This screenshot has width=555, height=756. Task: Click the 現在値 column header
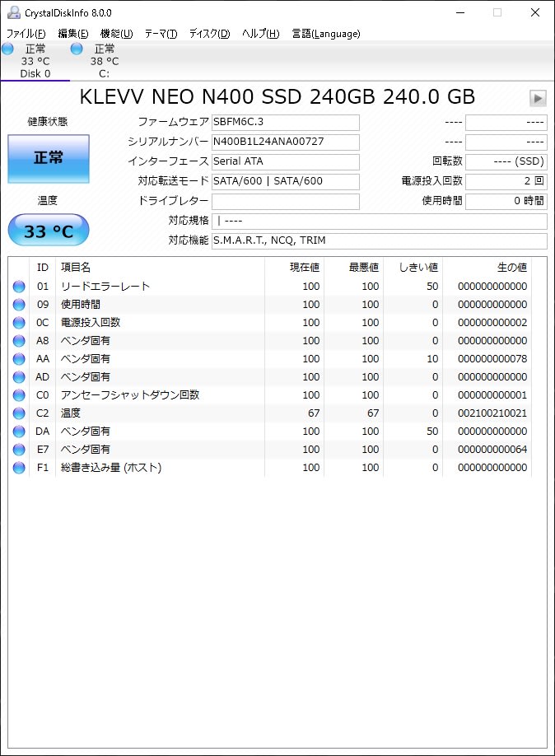(x=294, y=268)
